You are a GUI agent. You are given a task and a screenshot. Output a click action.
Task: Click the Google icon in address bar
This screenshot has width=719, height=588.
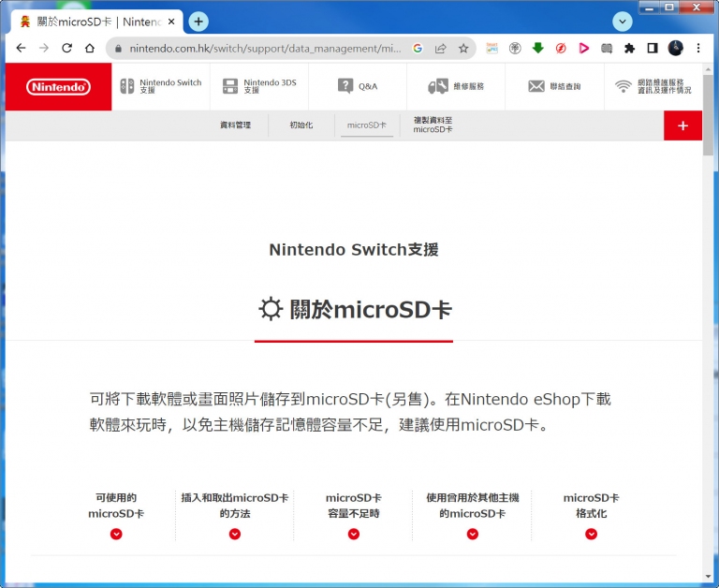coord(418,48)
